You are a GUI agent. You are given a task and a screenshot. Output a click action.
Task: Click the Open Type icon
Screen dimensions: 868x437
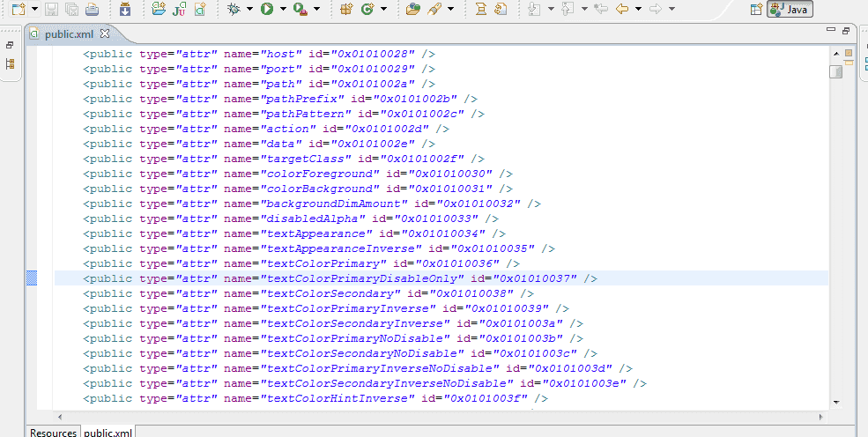413,9
